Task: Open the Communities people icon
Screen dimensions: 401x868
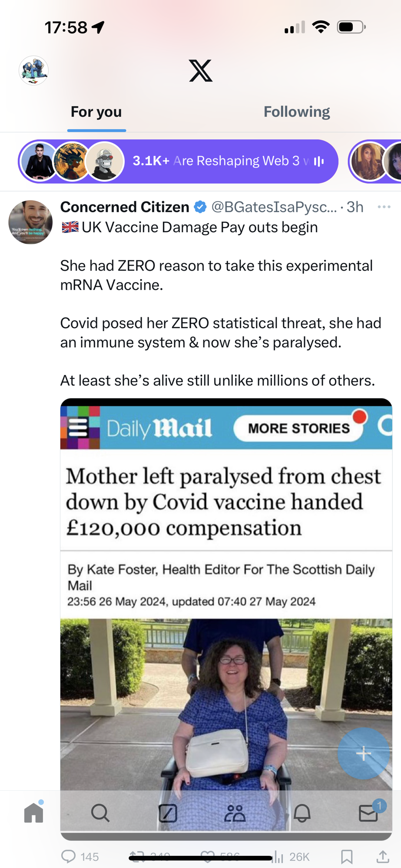Action: point(235,813)
